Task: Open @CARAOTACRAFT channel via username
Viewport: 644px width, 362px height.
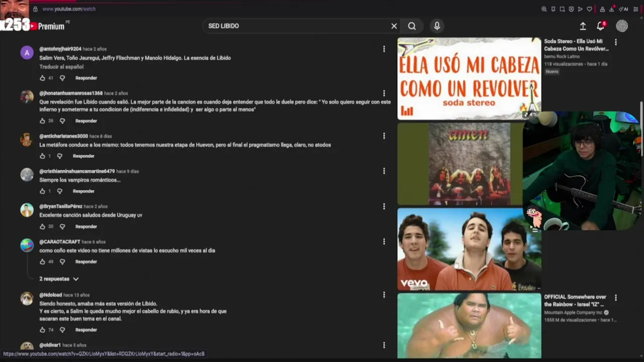Action: (x=60, y=242)
